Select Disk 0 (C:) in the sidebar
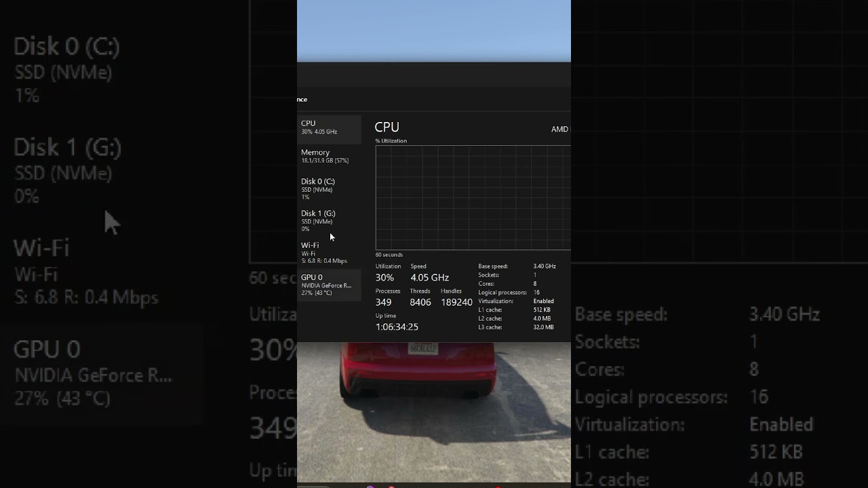 pos(330,188)
